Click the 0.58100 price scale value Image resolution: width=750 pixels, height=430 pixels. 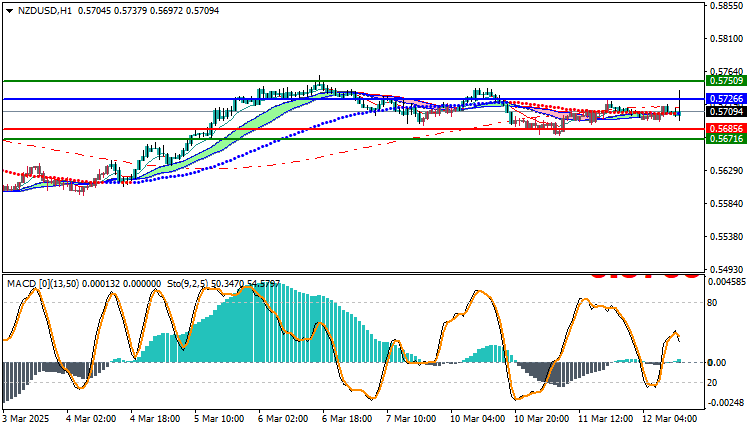point(728,39)
